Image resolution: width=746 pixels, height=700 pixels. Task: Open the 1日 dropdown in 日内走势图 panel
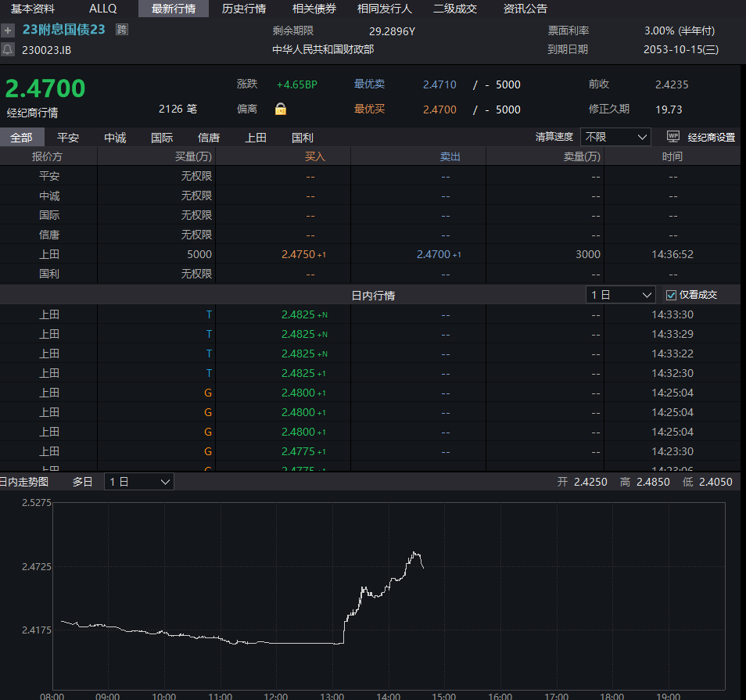point(139,482)
